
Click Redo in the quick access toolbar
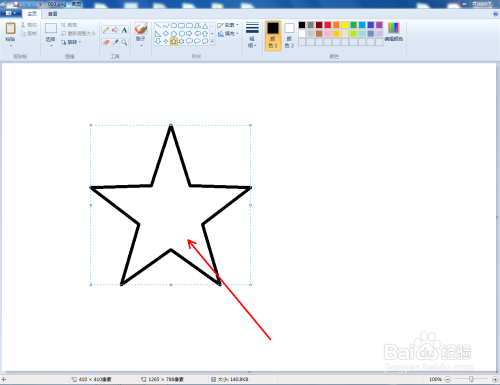tap(32, 4)
